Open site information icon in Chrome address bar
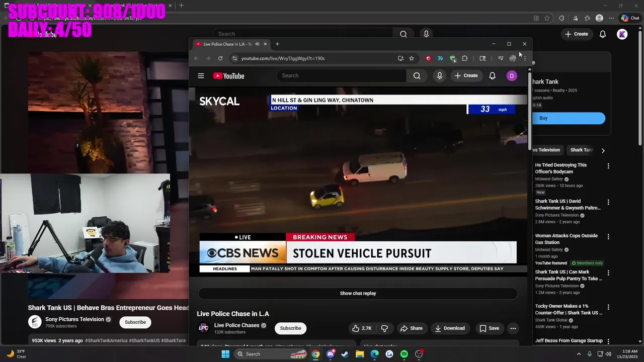The width and height of the screenshot is (644, 362). pos(234,58)
